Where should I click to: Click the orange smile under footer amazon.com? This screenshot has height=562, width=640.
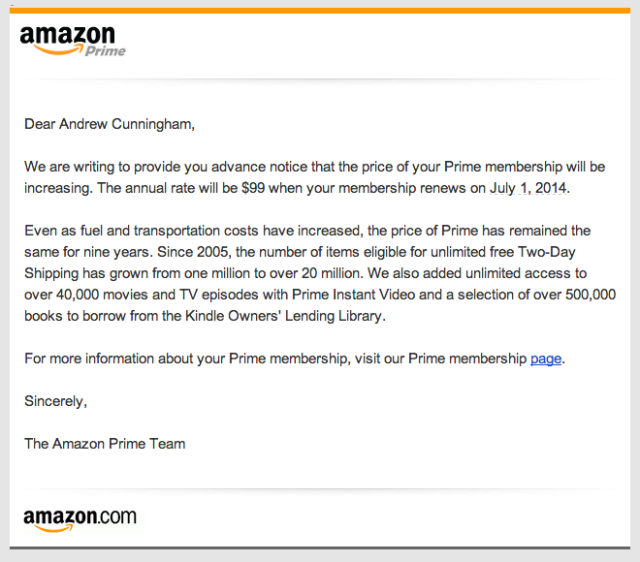coord(54,529)
